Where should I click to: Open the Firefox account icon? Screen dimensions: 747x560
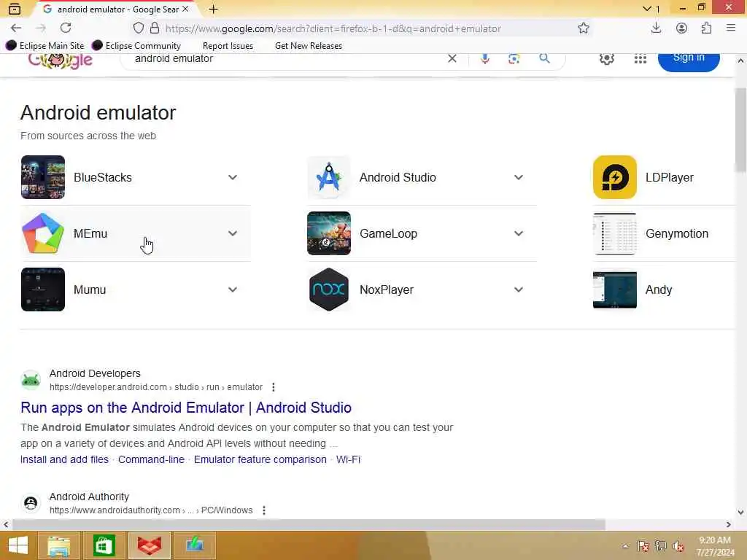click(x=682, y=28)
